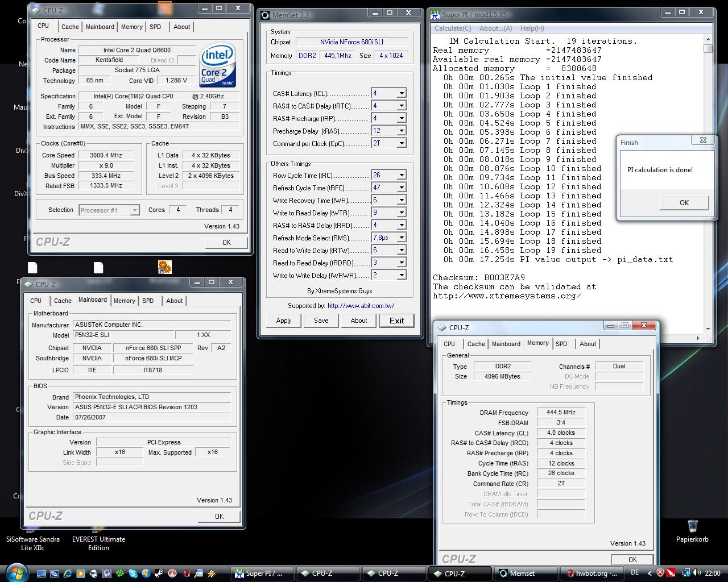This screenshot has width=728, height=582.
Task: Click the network tray icon
Action: (686, 573)
